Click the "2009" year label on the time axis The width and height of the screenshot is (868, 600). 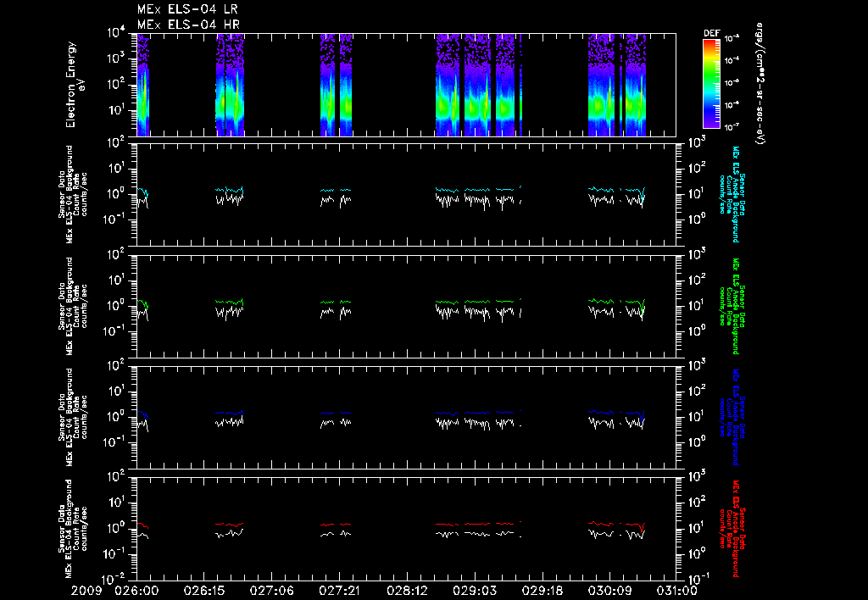point(86,592)
